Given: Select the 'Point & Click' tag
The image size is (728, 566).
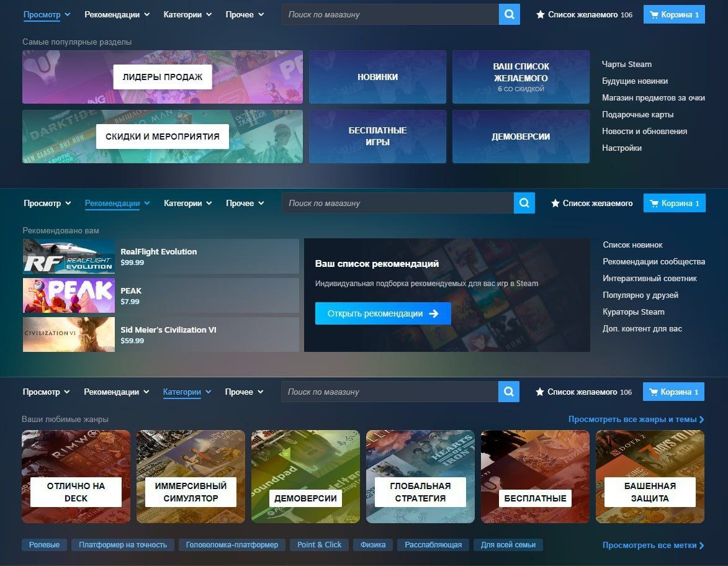Looking at the screenshot, I should (x=320, y=545).
